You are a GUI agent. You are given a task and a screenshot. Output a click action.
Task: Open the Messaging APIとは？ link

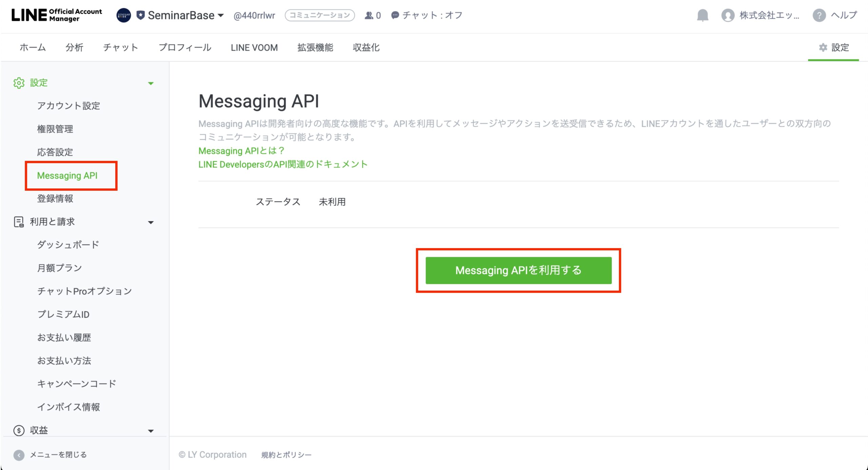click(241, 151)
